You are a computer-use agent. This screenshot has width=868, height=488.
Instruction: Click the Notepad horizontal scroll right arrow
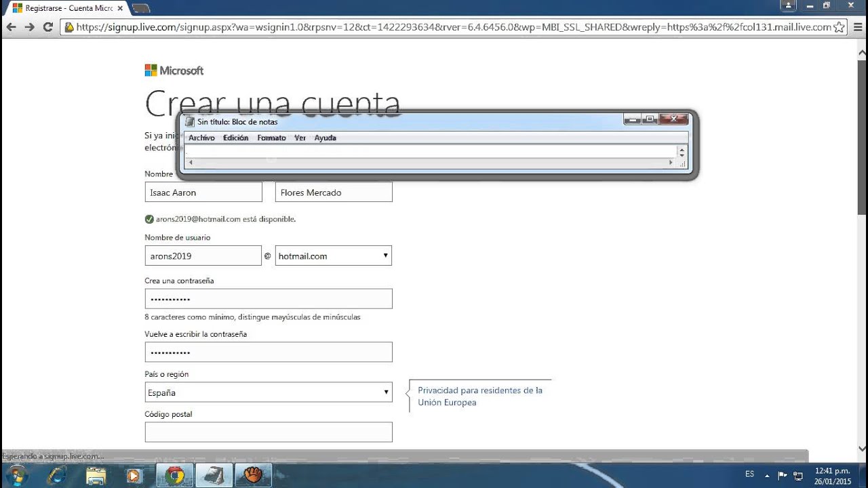[x=671, y=163]
